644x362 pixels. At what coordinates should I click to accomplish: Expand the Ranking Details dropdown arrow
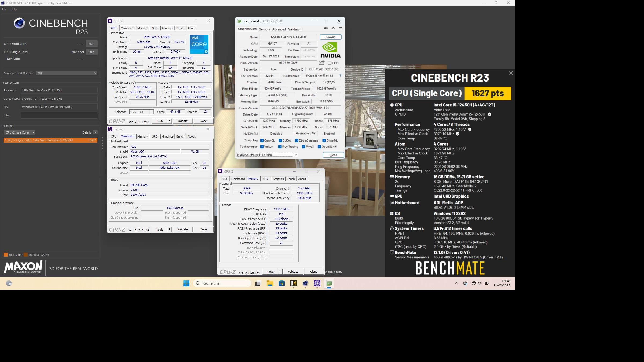pos(95,132)
